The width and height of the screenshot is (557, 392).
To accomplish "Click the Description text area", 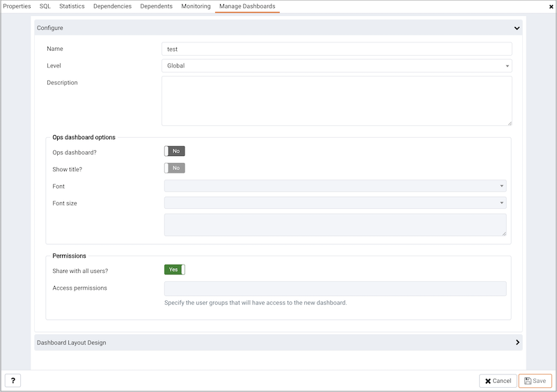I will coord(337,101).
